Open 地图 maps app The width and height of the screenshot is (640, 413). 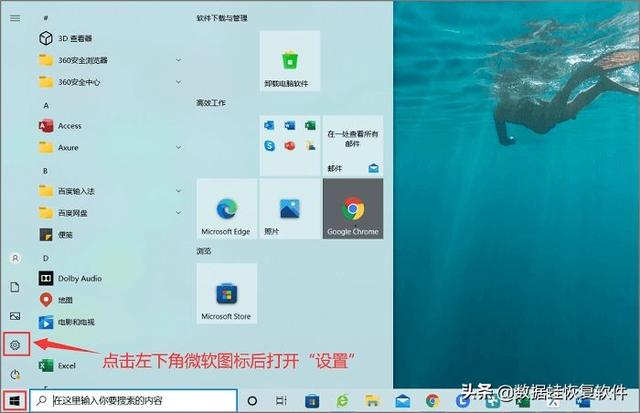click(x=56, y=300)
